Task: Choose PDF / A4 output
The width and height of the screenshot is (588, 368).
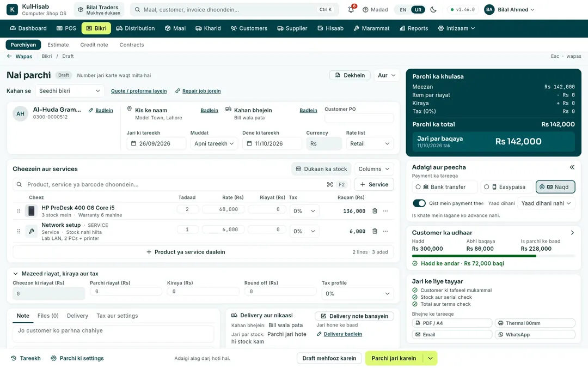Action: pos(452,323)
